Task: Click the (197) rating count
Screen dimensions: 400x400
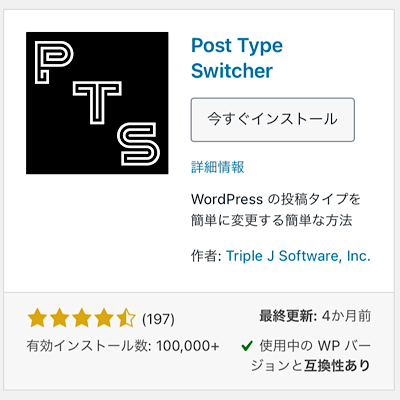Action: tap(158, 319)
